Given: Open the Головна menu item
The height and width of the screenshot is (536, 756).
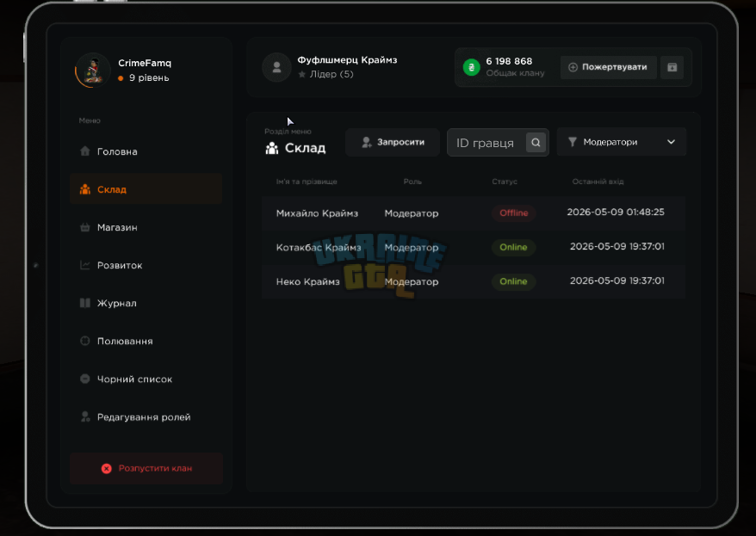Looking at the screenshot, I should (146, 151).
